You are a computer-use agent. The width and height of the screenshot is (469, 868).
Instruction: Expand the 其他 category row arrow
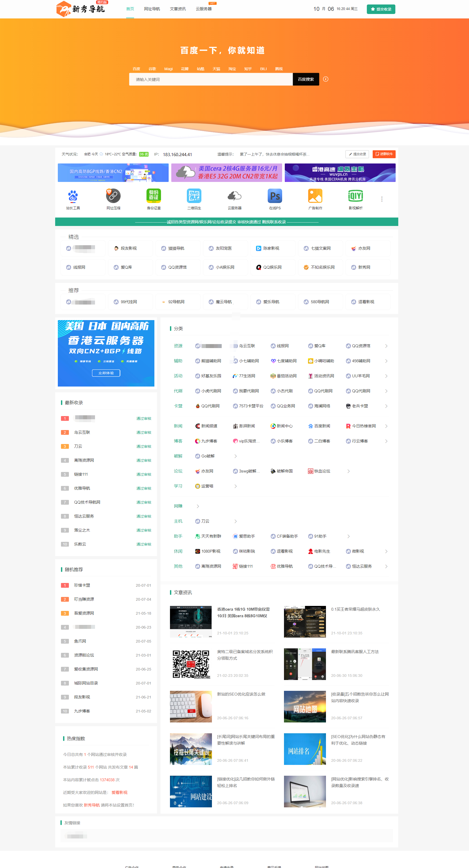386,566
